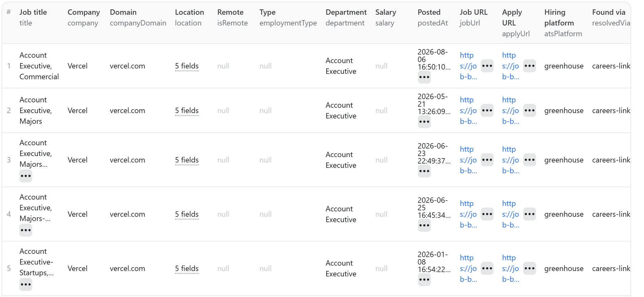Expand truncated Job URL in row 3
The image size is (644, 297).
(x=487, y=160)
